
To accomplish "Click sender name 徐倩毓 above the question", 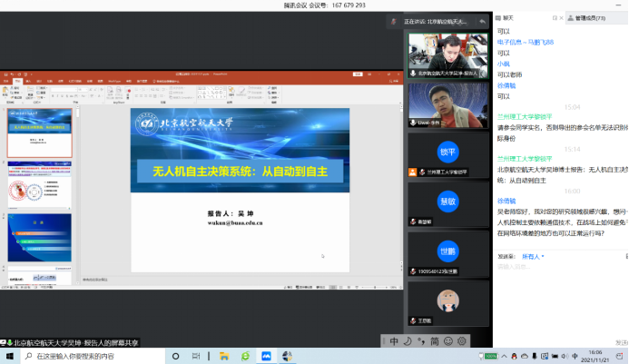I will (506, 200).
